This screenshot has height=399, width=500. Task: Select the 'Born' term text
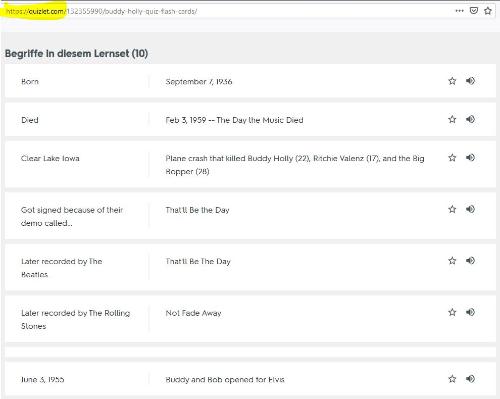(x=30, y=82)
